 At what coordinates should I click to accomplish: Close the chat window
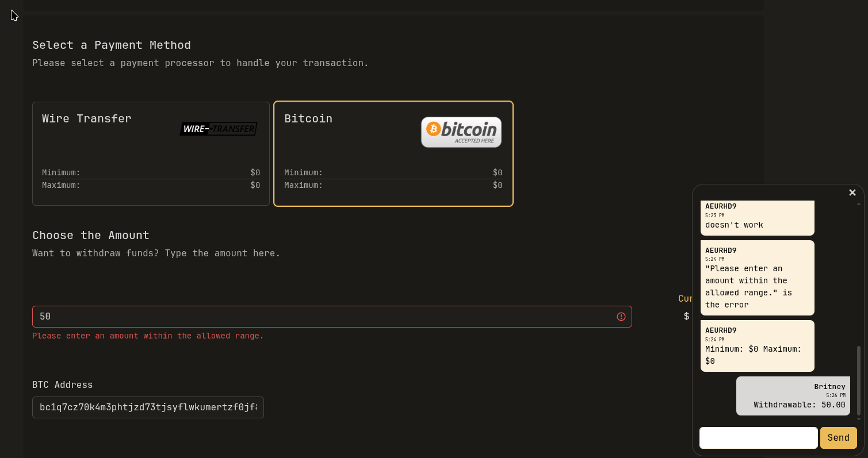[852, 193]
